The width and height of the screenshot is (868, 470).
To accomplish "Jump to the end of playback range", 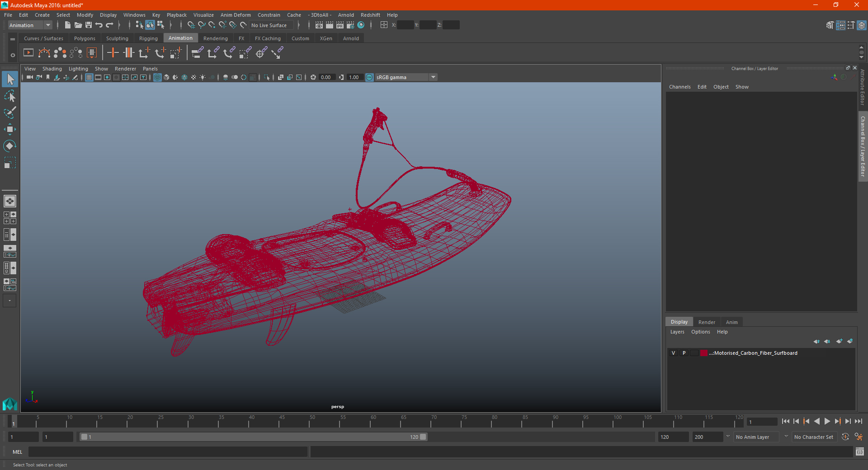I will (858, 421).
